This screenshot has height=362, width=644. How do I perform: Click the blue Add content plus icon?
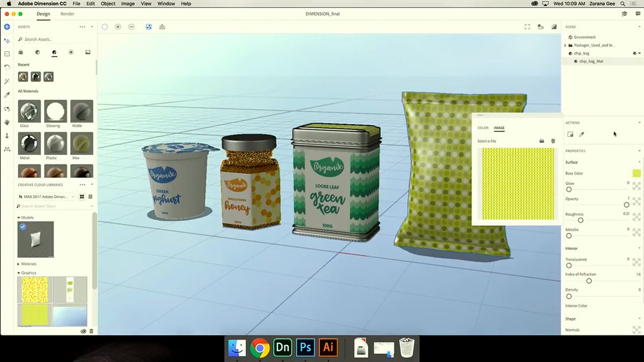(7, 26)
